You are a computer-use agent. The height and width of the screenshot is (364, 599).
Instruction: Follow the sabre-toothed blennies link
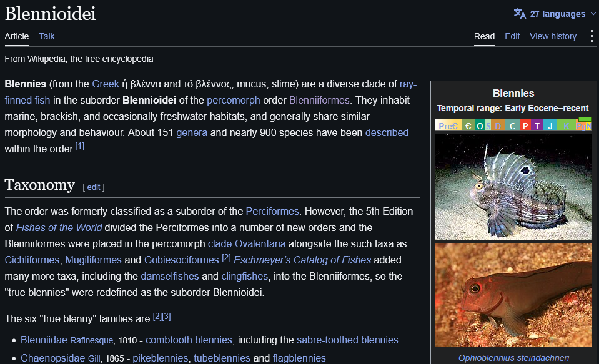pyautogui.click(x=347, y=340)
